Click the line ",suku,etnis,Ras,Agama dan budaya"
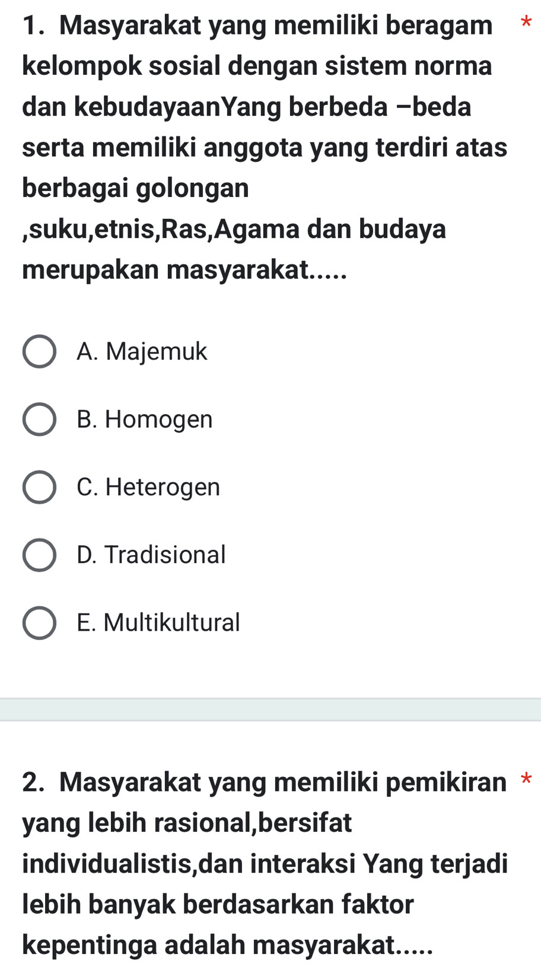This screenshot has width=541, height=980. (x=234, y=229)
